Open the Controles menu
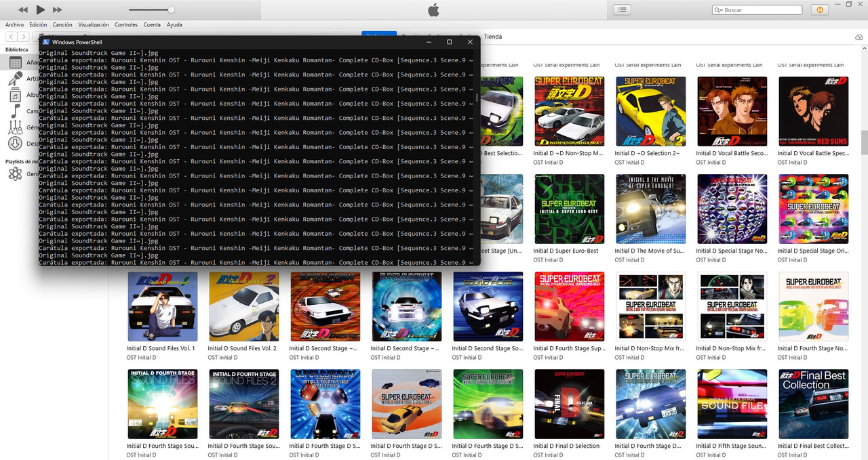Screen dimensions: 868x460 coord(126,24)
